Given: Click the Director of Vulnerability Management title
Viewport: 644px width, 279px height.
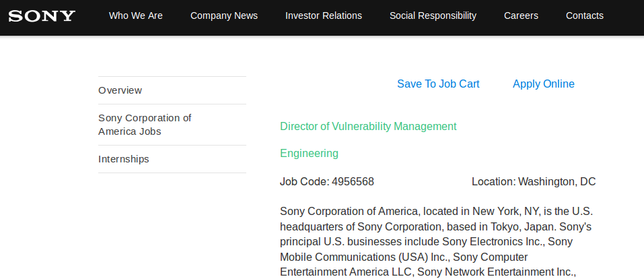Looking at the screenshot, I should 368,126.
